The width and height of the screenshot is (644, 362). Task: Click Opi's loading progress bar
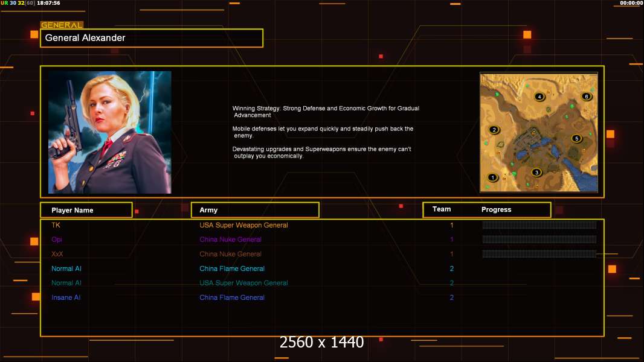[x=539, y=240]
